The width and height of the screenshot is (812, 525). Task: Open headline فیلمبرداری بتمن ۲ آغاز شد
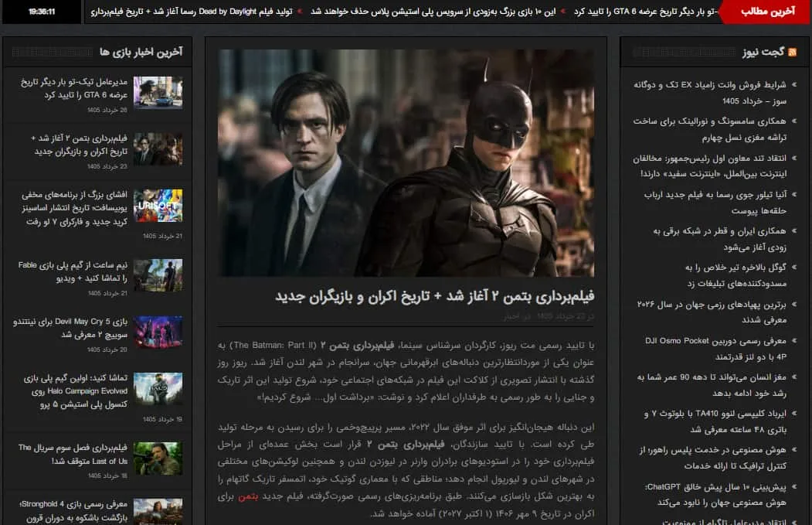point(434,296)
